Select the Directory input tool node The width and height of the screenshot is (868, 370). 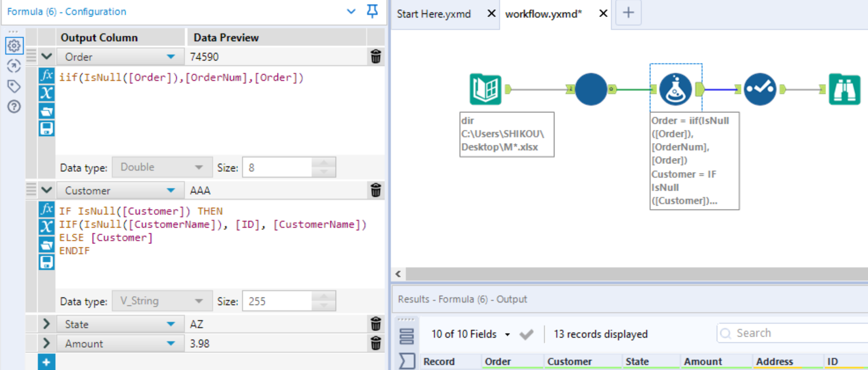point(485,89)
